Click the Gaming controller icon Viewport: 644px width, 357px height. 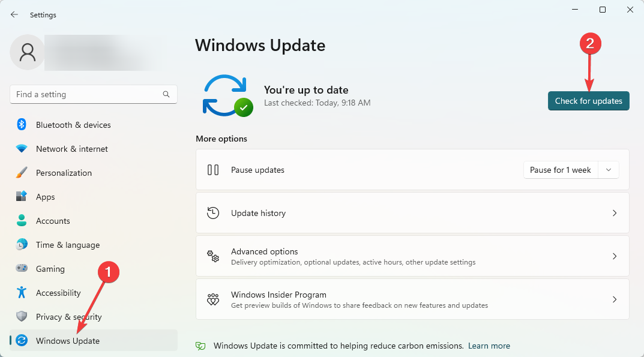click(x=22, y=268)
